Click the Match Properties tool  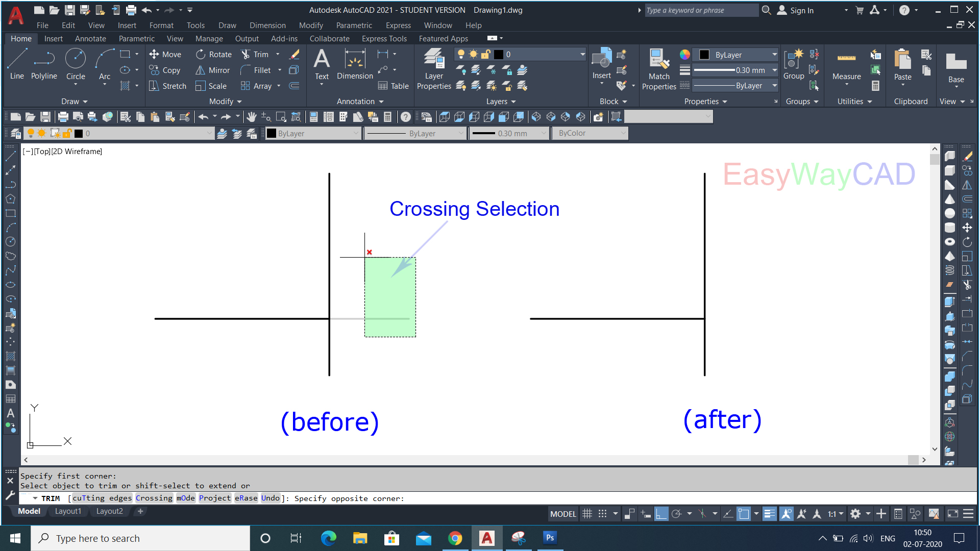[x=658, y=69]
